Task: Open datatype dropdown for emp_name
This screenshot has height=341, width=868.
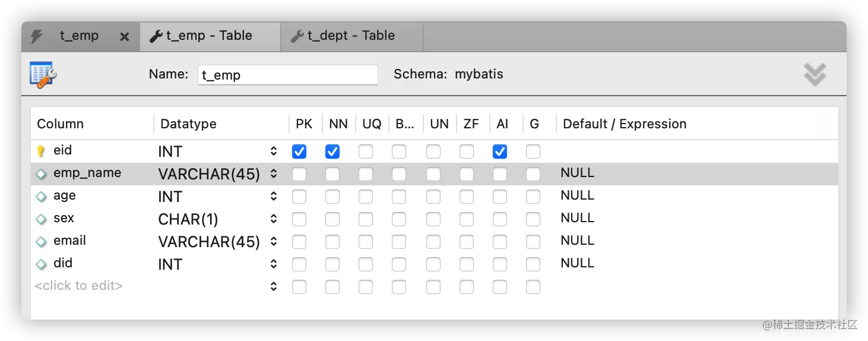Action: [x=274, y=174]
